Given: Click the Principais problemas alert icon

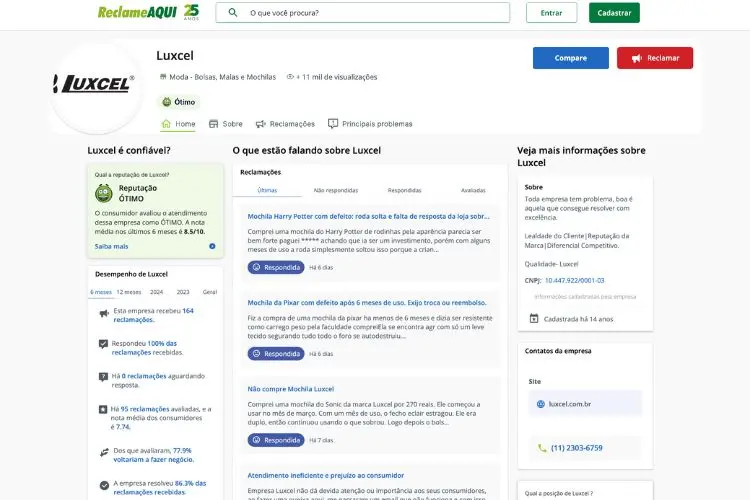Looking at the screenshot, I should click(x=333, y=124).
